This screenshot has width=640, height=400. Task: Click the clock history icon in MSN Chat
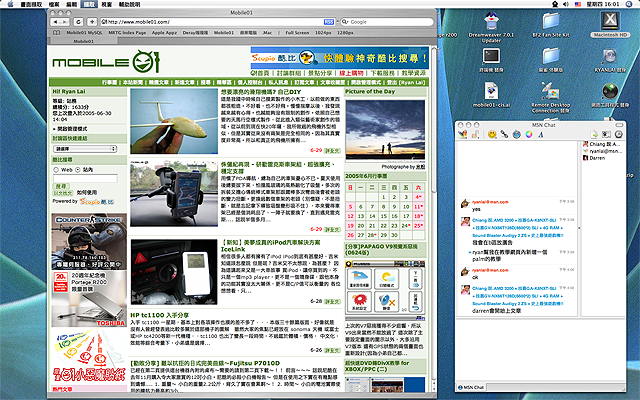point(619,134)
